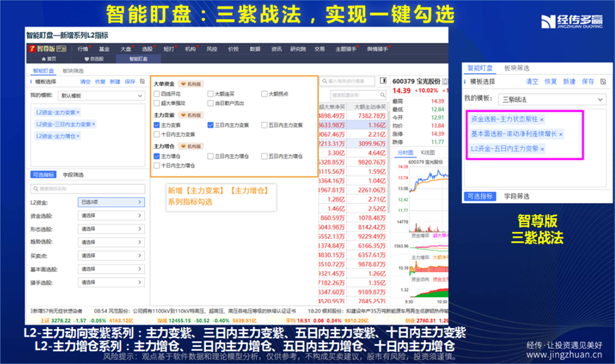Remove the L2资金-五日内主力变紫 tag
Screen dimensions: 615x364
tap(542, 149)
